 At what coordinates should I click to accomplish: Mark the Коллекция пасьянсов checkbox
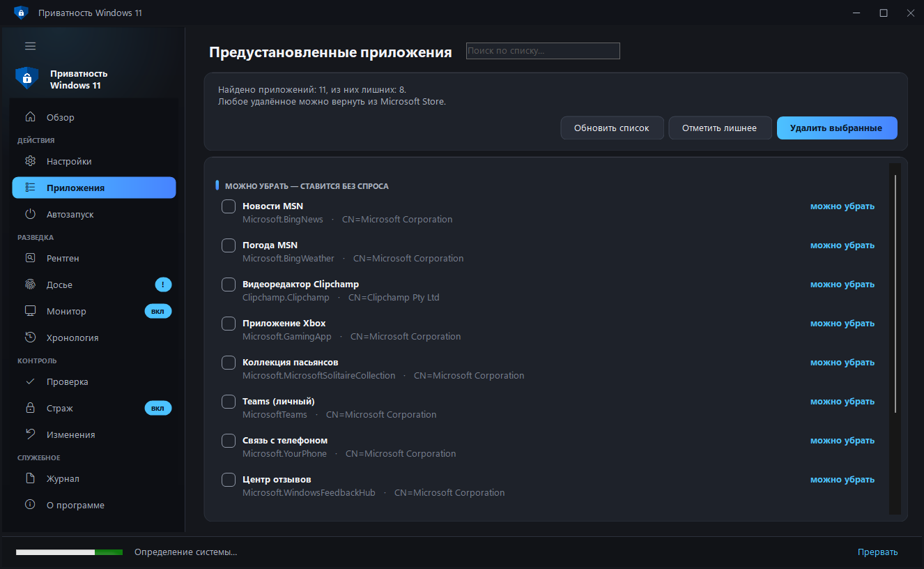tap(229, 363)
